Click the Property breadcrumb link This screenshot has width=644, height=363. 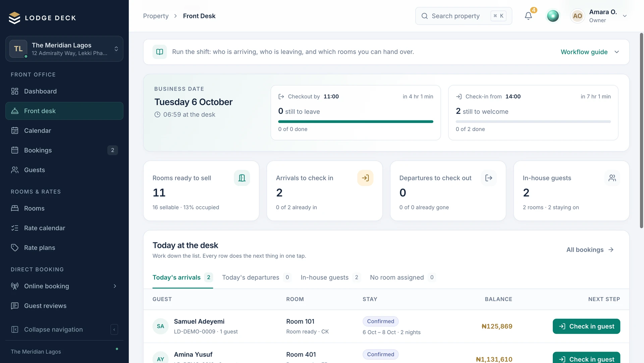pos(156,16)
